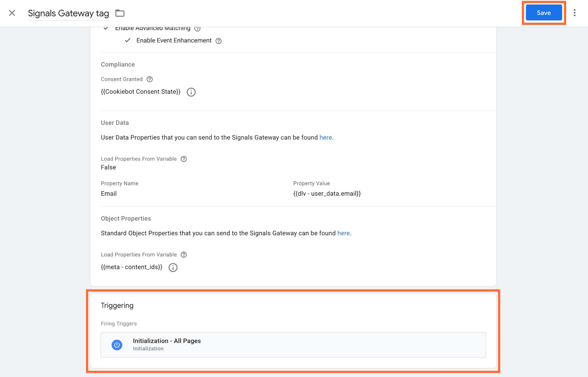Edit the Signals Gateway tag name field

68,13
